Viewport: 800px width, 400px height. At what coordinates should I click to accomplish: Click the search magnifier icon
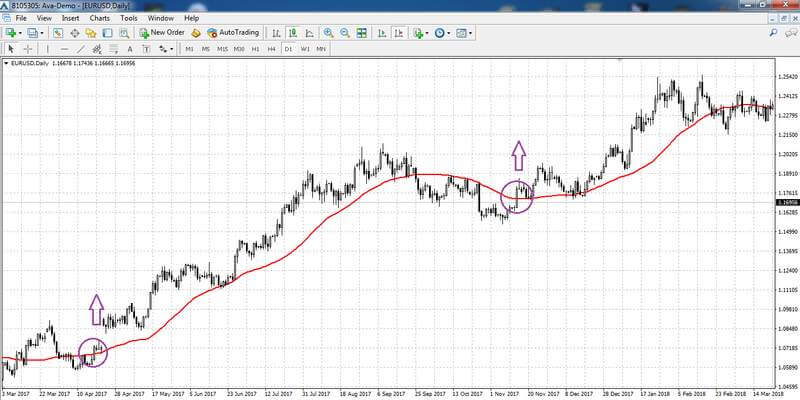click(x=773, y=33)
